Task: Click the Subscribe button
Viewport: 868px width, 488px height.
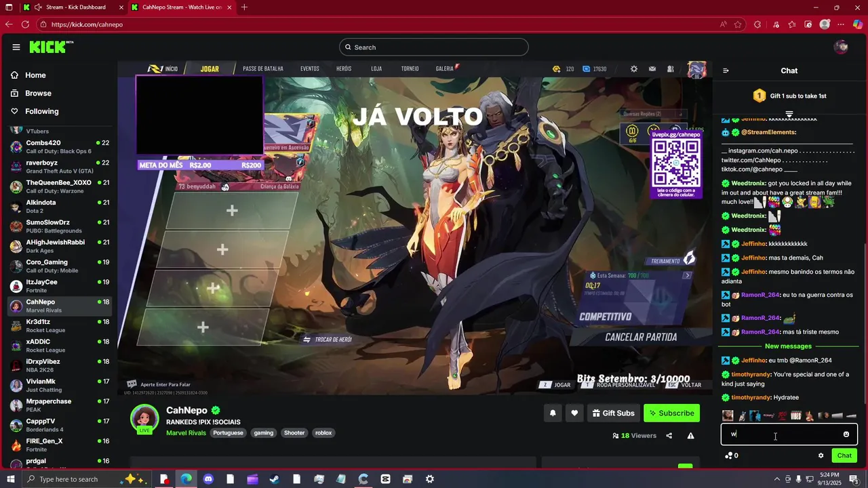Action: pyautogui.click(x=671, y=413)
